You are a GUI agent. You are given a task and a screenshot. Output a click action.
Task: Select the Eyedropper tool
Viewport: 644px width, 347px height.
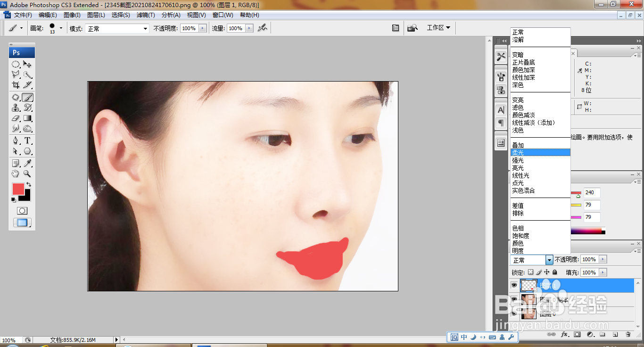[28, 164]
